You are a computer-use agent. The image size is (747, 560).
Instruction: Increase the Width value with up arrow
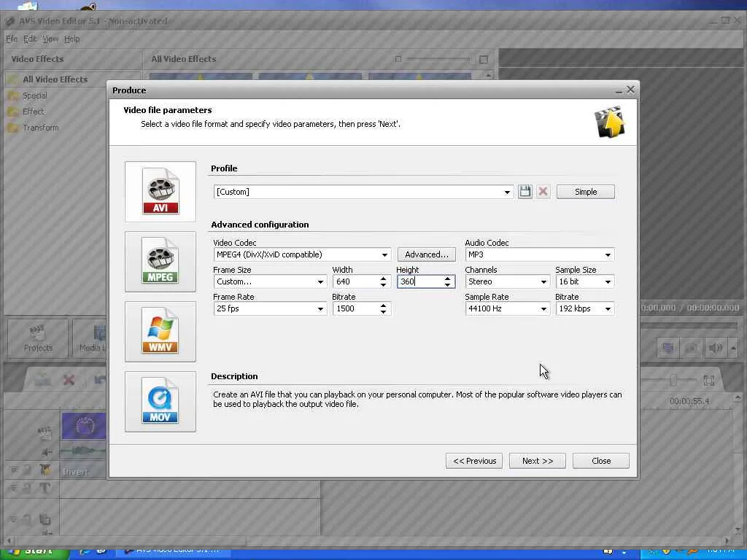coord(384,279)
